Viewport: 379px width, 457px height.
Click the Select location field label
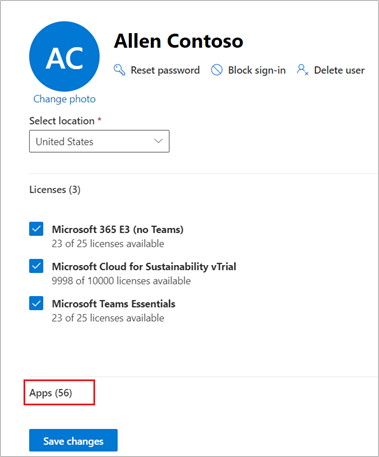pos(62,121)
